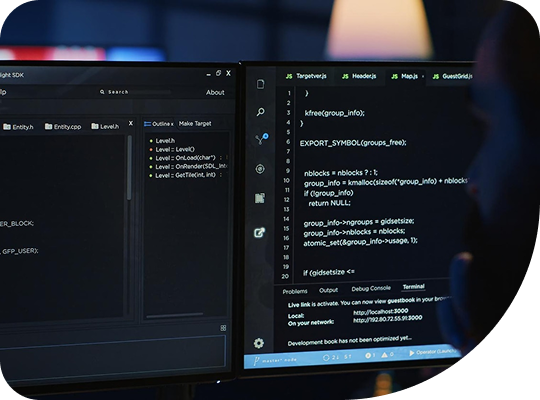Switch to the Header.js editor tab
This screenshot has width=540, height=400.
pos(359,76)
